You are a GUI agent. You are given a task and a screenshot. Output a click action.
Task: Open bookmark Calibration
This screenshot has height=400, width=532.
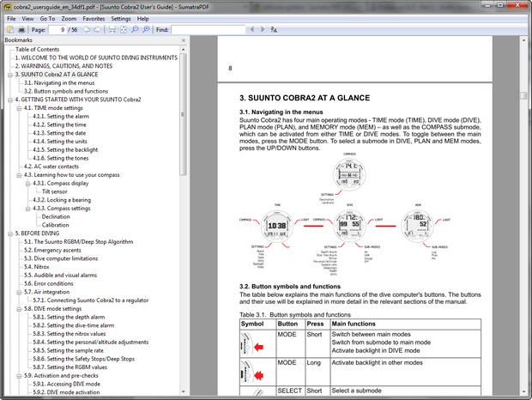pyautogui.click(x=55, y=225)
